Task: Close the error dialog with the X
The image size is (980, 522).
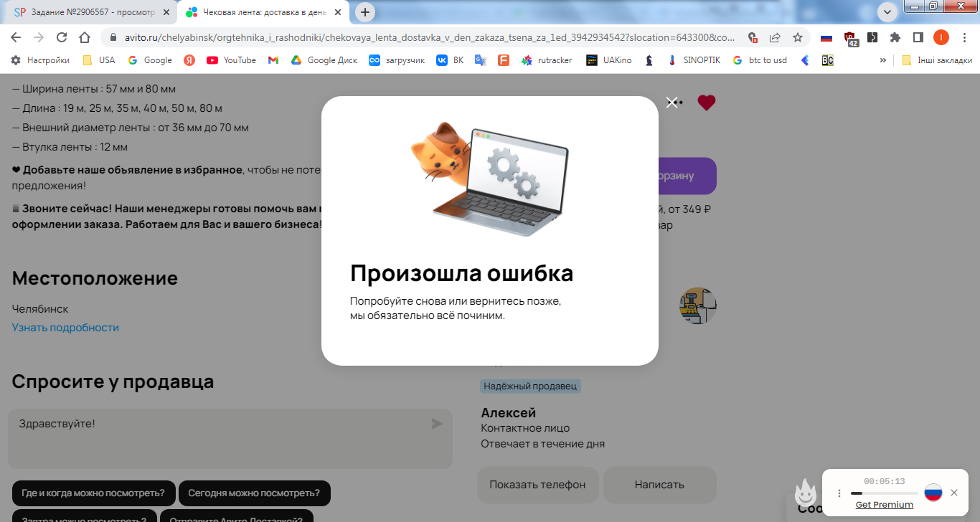Action: [672, 103]
